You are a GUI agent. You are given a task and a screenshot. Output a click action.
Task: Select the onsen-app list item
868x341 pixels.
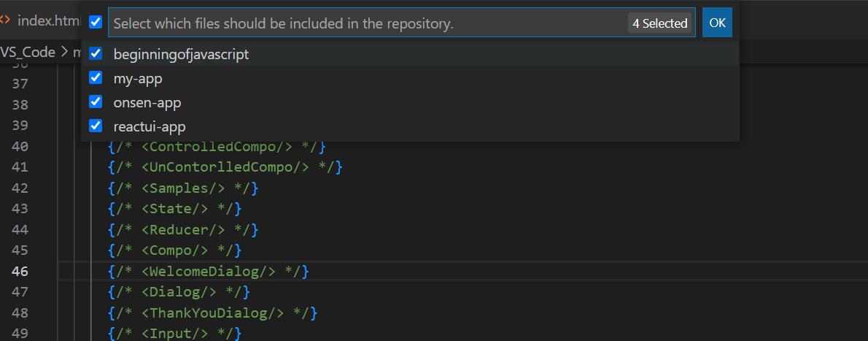click(x=147, y=102)
